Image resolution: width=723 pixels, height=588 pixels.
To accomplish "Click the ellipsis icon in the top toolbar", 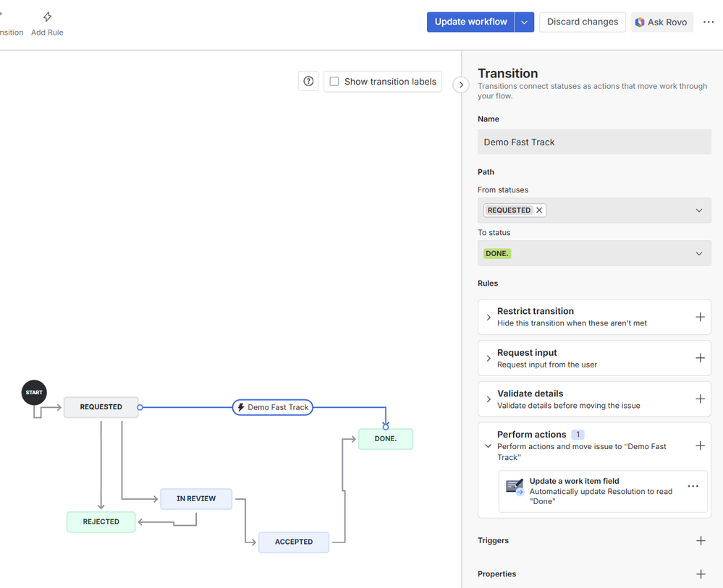I will coord(709,22).
